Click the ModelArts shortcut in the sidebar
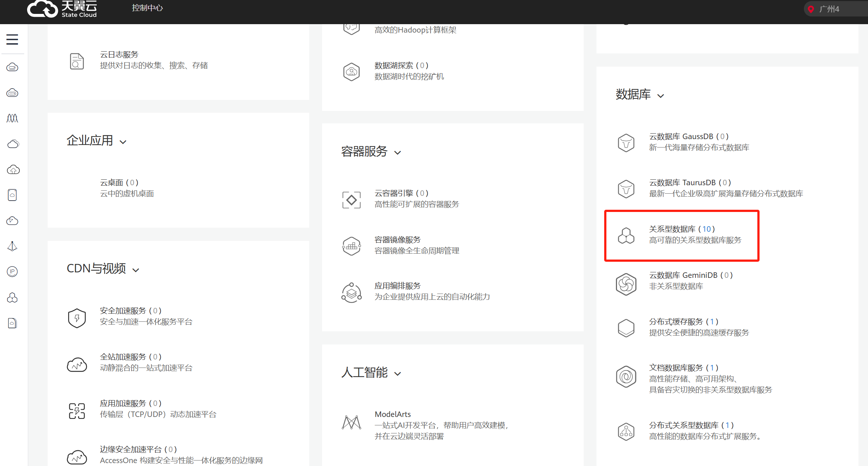The height and width of the screenshot is (466, 868). pos(12,118)
